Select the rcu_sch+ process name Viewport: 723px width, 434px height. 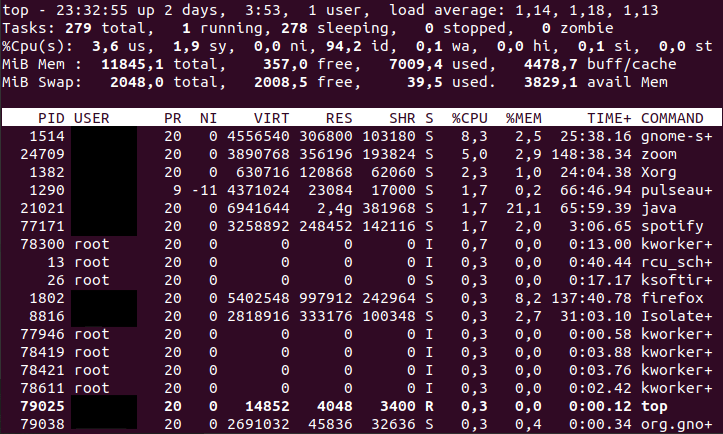click(x=677, y=262)
